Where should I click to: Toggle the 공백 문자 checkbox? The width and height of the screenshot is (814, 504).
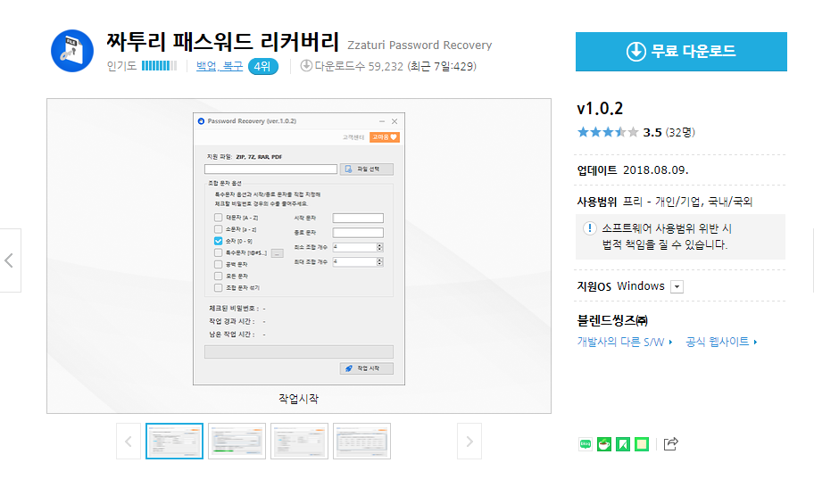click(218, 264)
